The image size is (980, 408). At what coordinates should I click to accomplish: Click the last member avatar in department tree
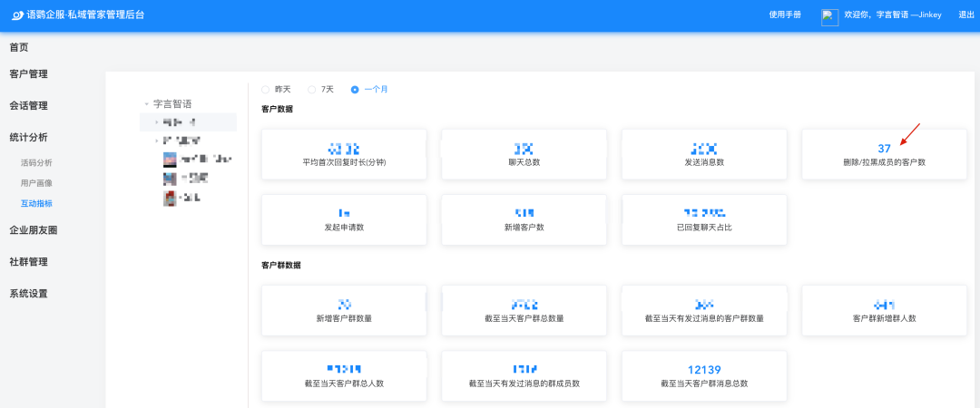pyautogui.click(x=170, y=197)
